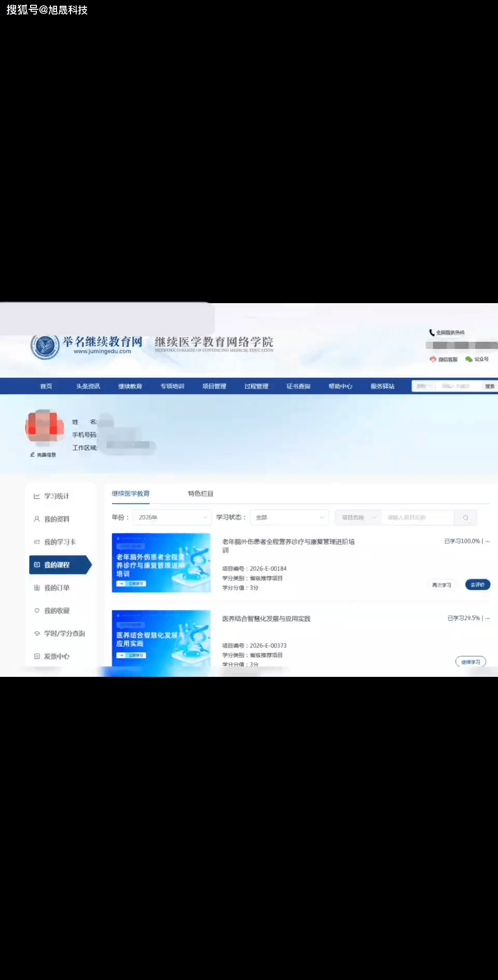Click the public account WeChat icon
This screenshot has width=498, height=980.
tap(469, 359)
